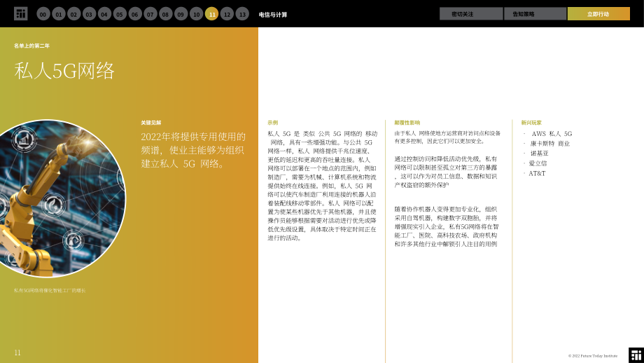This screenshot has height=363, width=644.
Task: Click the © 2022 Future Today Institute text
Action: [x=593, y=356]
